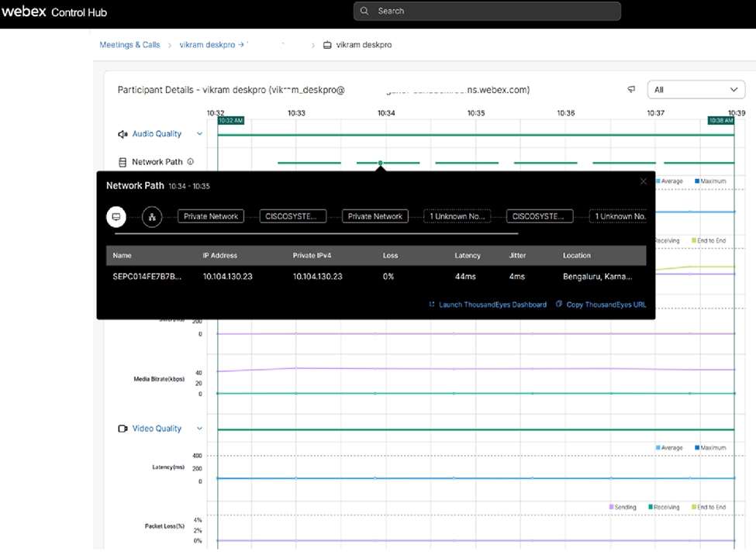The width and height of the screenshot is (756, 555).
Task: Collapse the Video Quality section
Action: pyautogui.click(x=199, y=429)
